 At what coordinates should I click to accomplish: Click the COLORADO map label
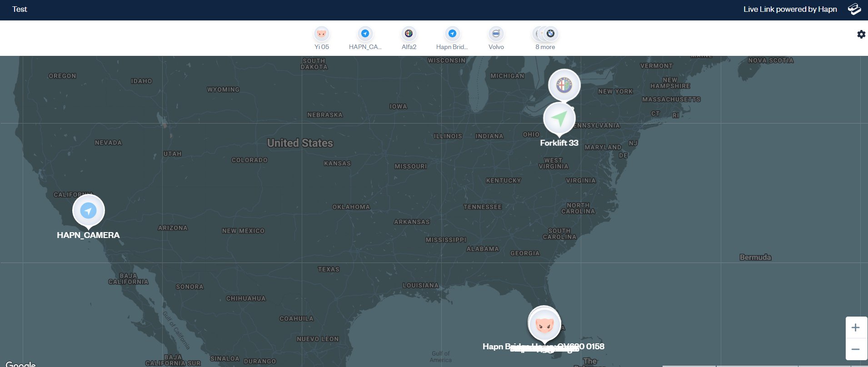(249, 160)
